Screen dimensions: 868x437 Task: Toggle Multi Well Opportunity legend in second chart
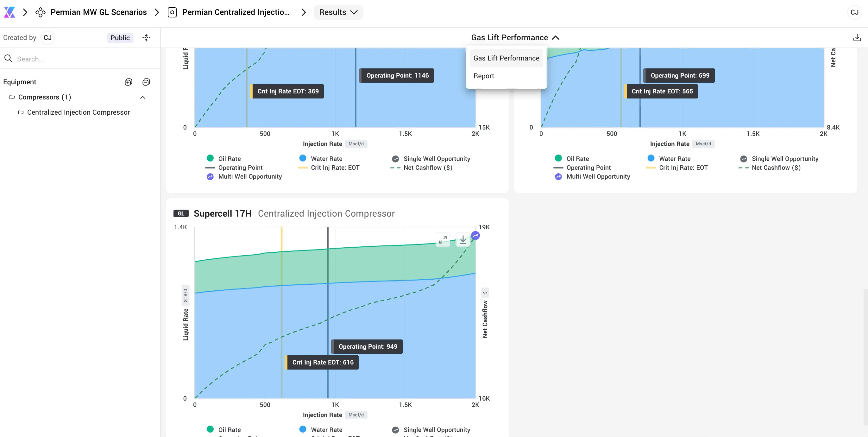[592, 176]
